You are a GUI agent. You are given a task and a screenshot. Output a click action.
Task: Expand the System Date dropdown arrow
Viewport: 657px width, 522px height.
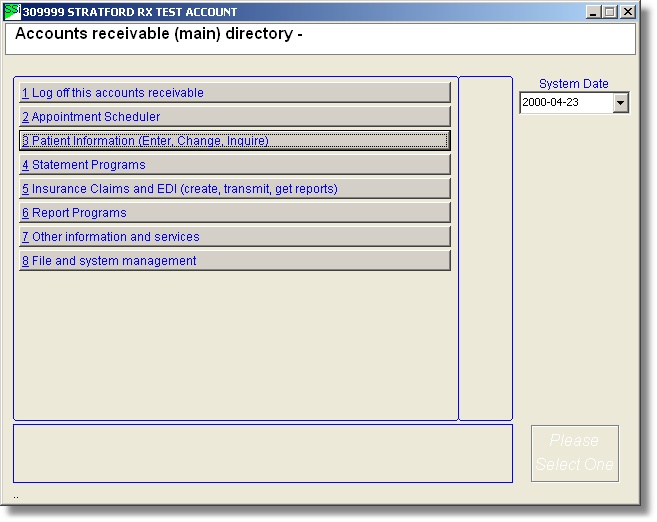coord(620,103)
